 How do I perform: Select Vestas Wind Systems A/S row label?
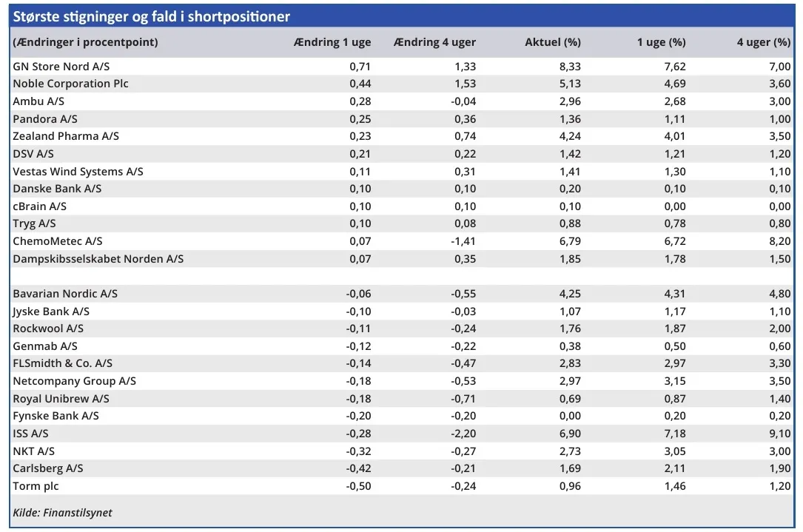(78, 172)
